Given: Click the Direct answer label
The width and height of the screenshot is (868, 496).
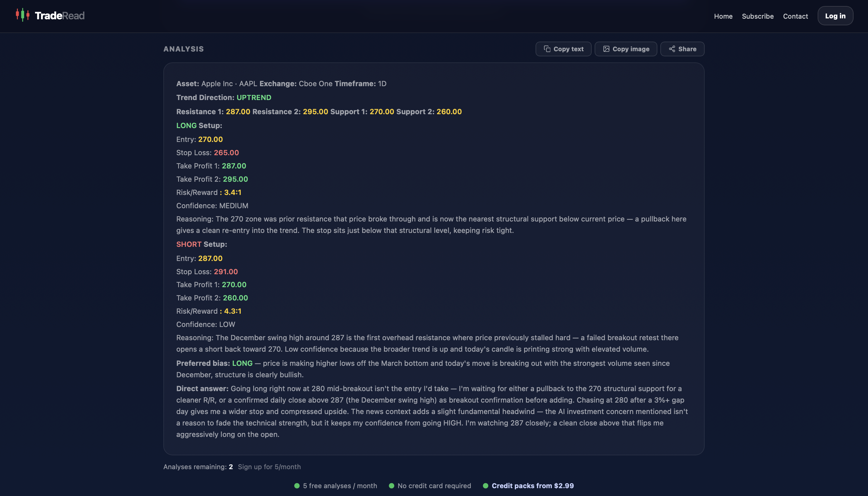Looking at the screenshot, I should point(202,388).
